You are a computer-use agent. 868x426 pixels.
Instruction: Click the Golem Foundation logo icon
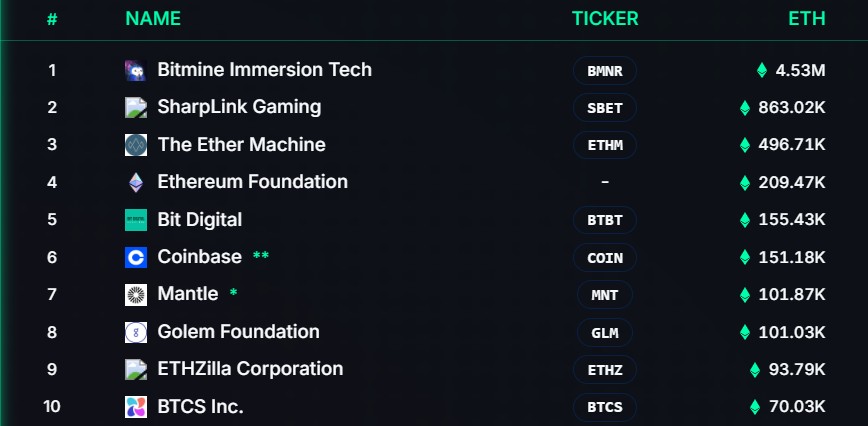pos(135,332)
